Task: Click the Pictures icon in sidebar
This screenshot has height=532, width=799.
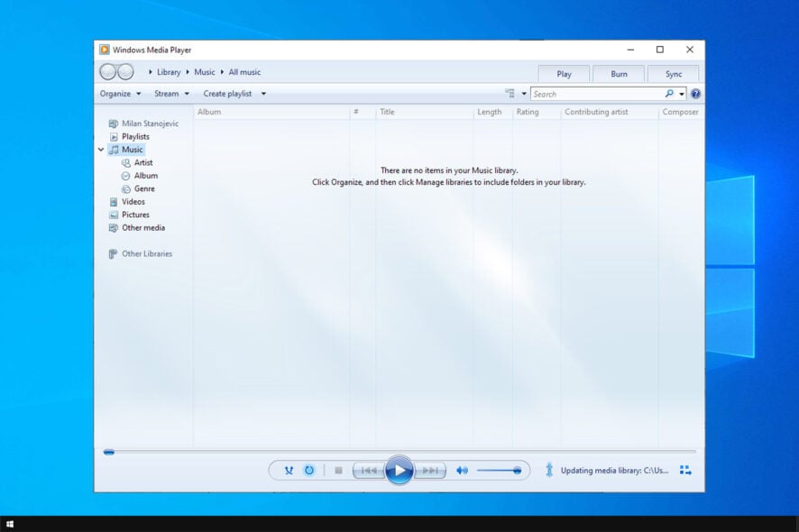Action: (x=114, y=215)
